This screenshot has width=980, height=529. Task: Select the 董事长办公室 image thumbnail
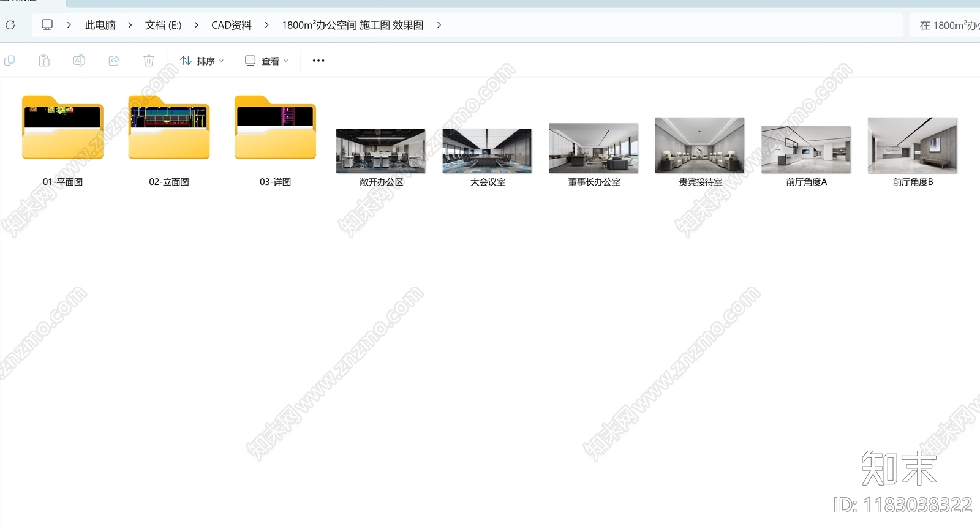click(594, 148)
